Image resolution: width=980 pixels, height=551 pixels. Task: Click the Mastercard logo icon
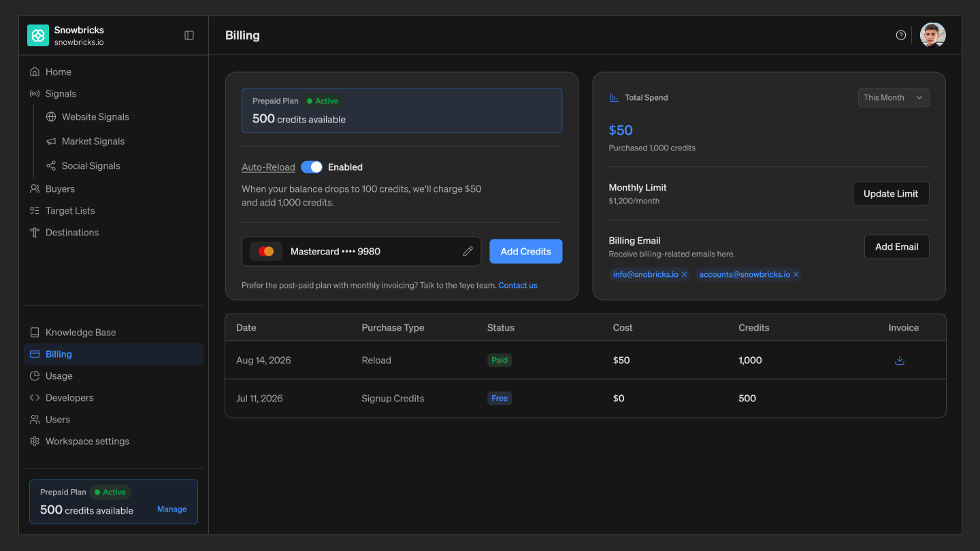(x=266, y=252)
